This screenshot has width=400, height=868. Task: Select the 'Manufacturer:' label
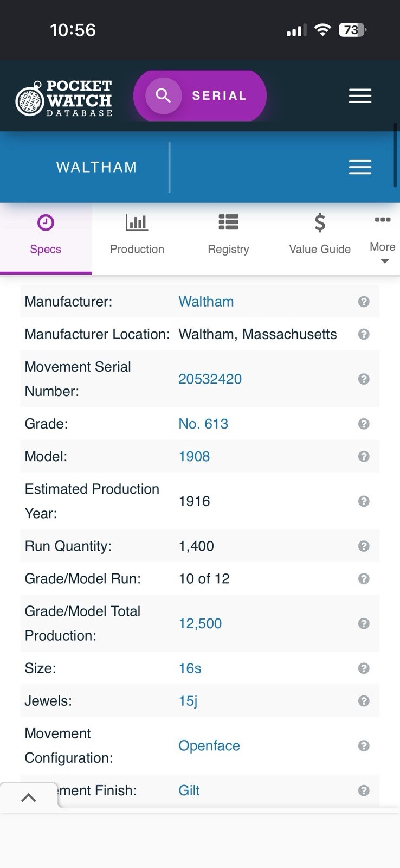point(68,302)
